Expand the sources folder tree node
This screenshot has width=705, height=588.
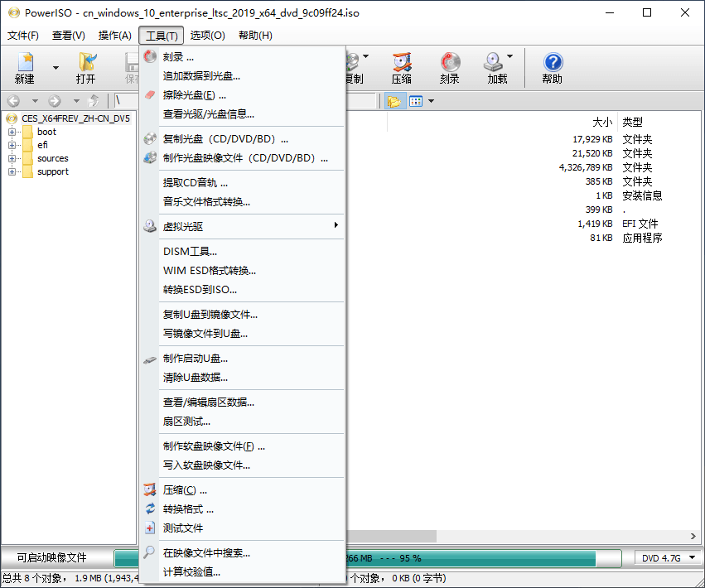(x=12, y=159)
